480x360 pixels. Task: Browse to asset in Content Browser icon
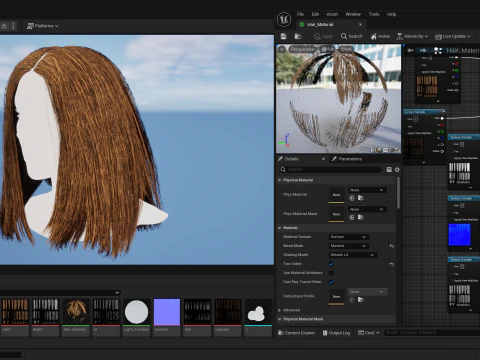coord(298,36)
